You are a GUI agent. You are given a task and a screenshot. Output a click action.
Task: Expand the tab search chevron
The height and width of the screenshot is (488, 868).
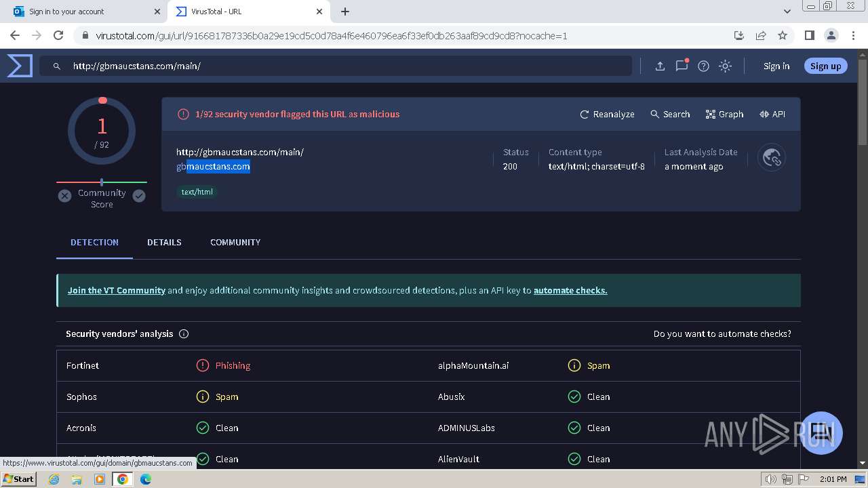787,12
